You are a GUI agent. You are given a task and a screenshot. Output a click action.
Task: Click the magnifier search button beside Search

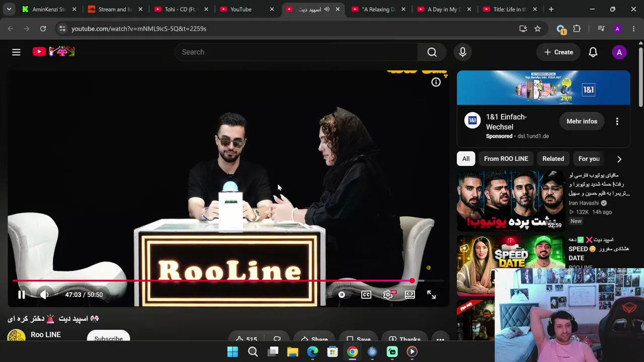432,52
